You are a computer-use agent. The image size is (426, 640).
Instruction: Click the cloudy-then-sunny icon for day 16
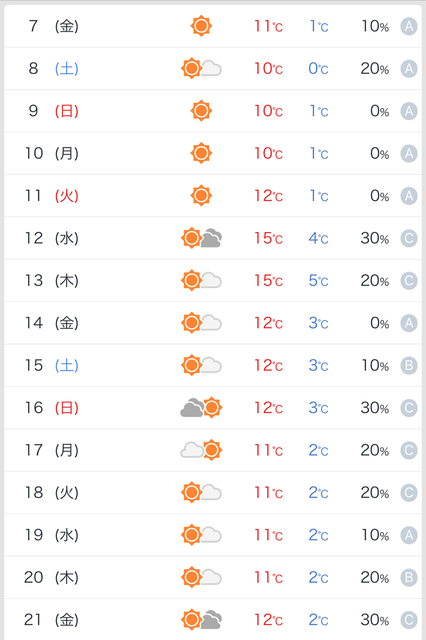[201, 408]
